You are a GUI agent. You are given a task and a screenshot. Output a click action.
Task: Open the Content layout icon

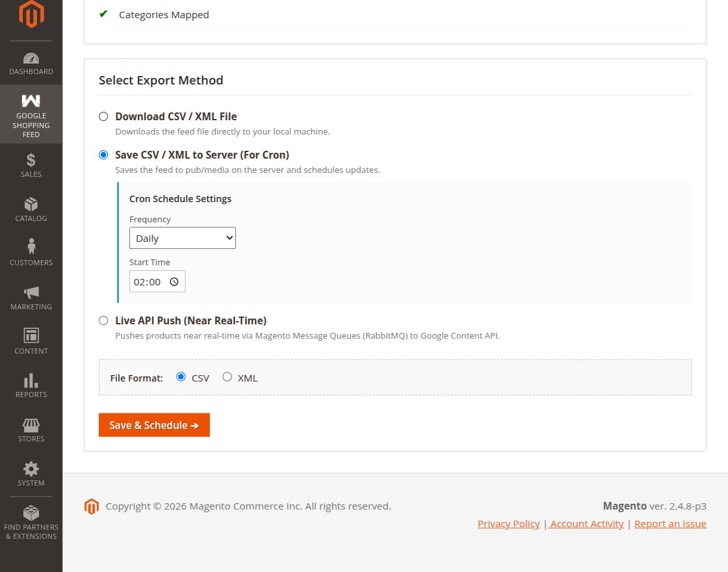(31, 335)
